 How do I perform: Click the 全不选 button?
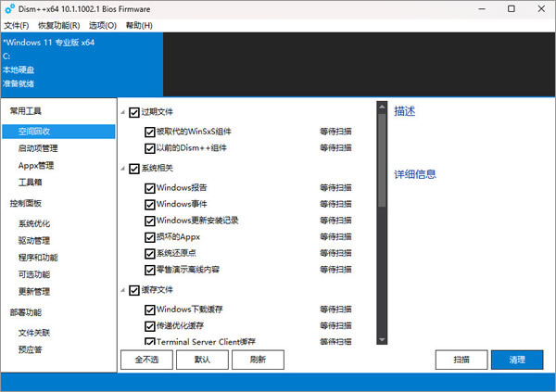146,359
